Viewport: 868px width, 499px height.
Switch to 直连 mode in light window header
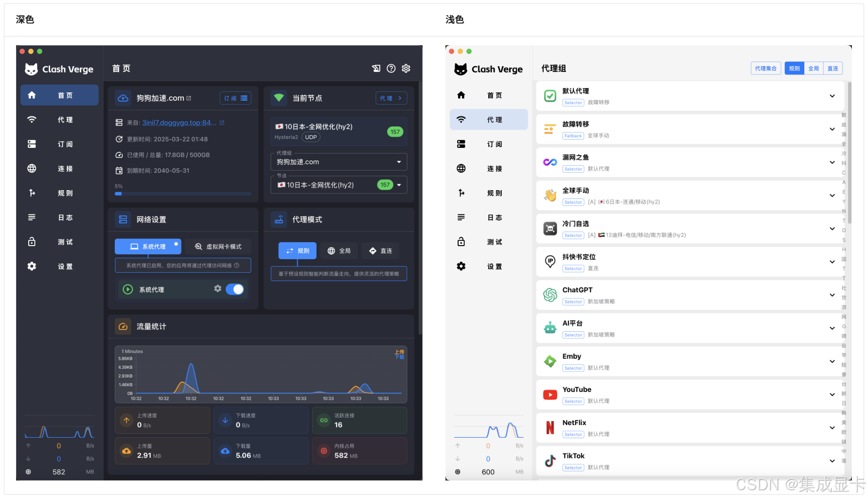tap(833, 69)
